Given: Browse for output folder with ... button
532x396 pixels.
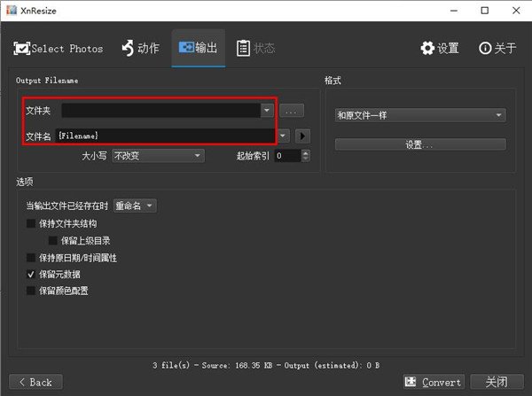Looking at the screenshot, I should point(292,111).
